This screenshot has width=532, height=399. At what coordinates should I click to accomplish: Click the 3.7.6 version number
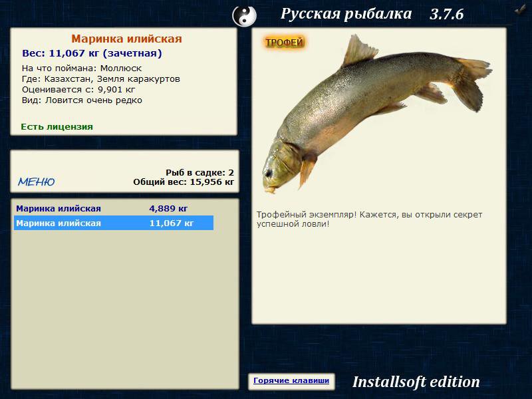point(446,14)
